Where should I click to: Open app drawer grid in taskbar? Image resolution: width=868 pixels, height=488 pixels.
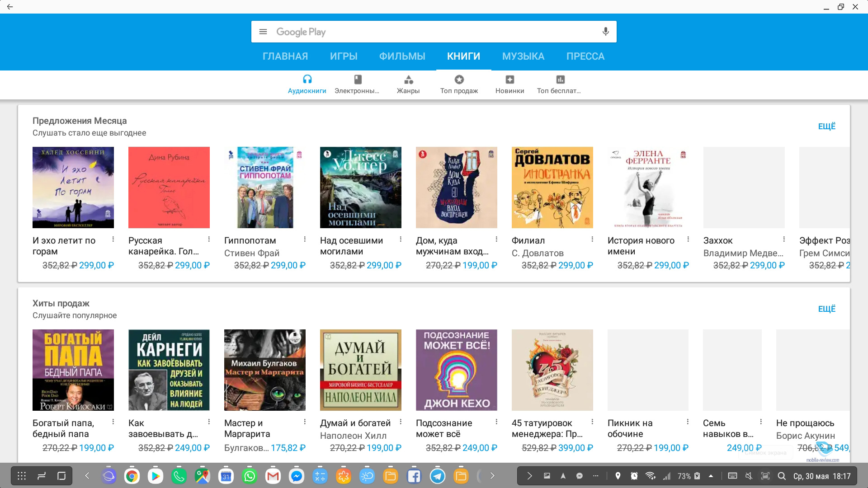pyautogui.click(x=22, y=476)
